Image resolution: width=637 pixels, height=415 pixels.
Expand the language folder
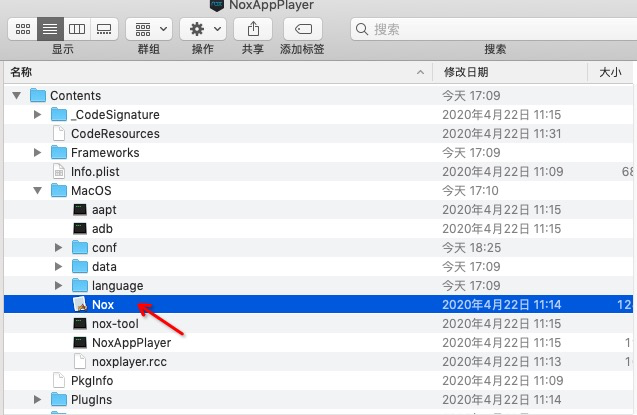(58, 285)
